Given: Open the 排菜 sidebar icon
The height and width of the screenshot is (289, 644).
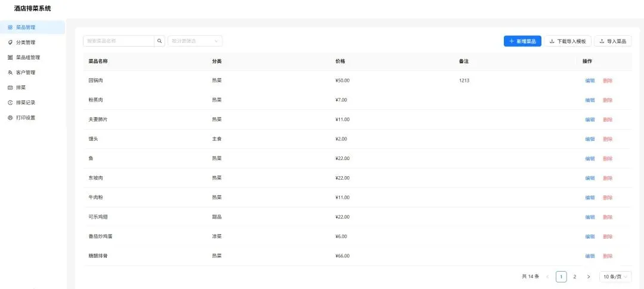Looking at the screenshot, I should (x=10, y=88).
